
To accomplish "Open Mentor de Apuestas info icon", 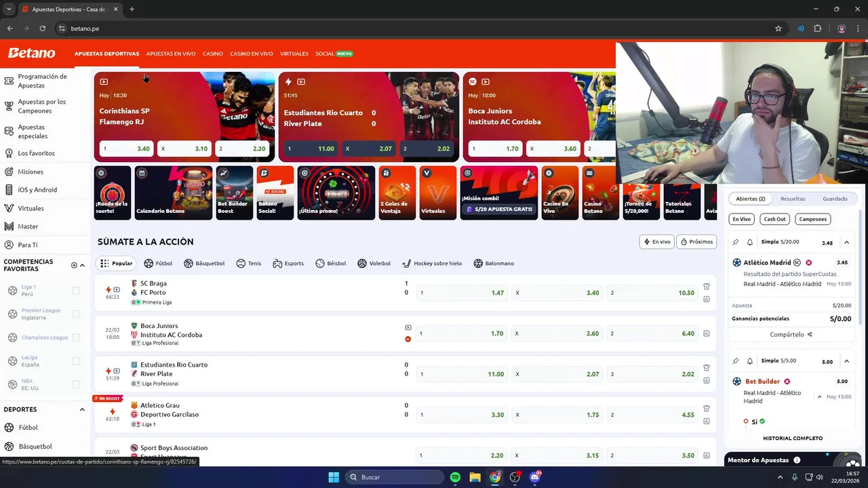I will [797, 460].
